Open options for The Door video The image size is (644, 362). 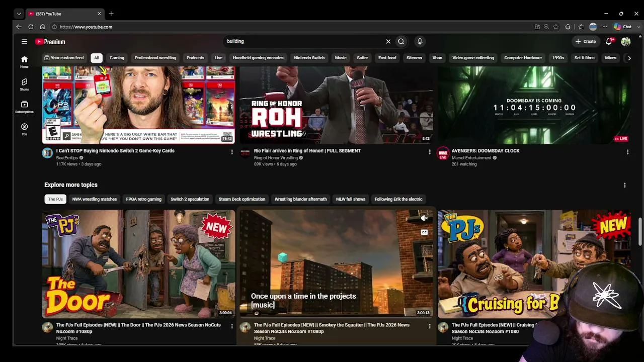pyautogui.click(x=232, y=326)
